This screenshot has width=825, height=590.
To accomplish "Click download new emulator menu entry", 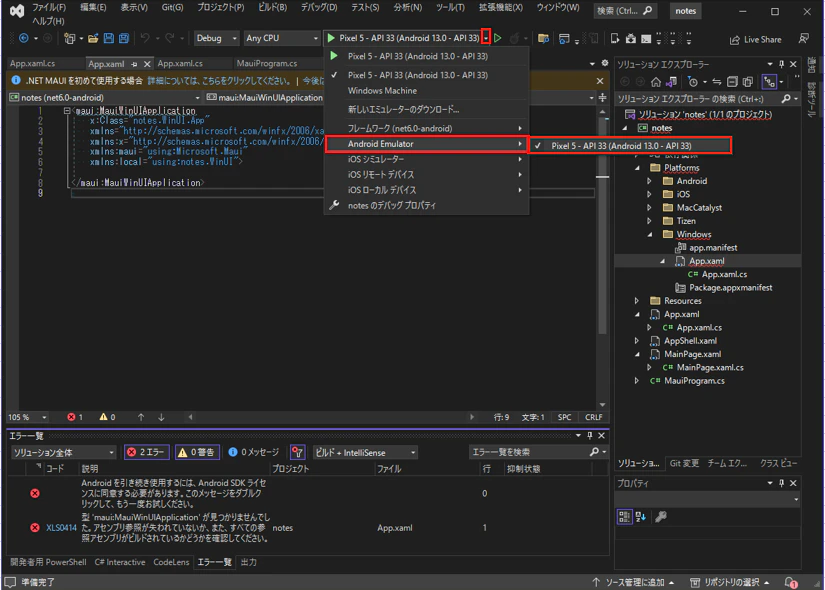I will pos(426,109).
